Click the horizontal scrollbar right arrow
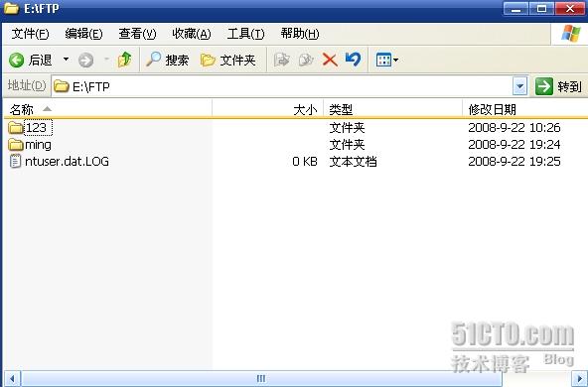This screenshot has height=387, width=588. coord(579,379)
